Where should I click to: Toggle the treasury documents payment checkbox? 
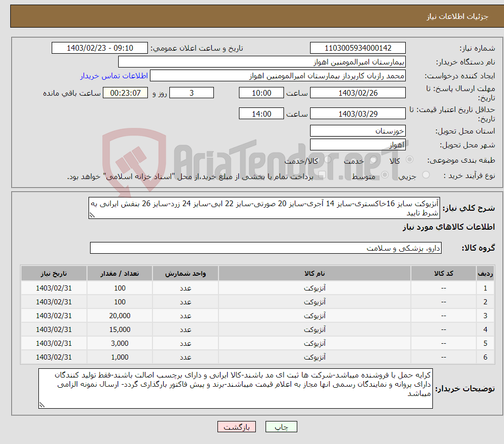[322, 175]
